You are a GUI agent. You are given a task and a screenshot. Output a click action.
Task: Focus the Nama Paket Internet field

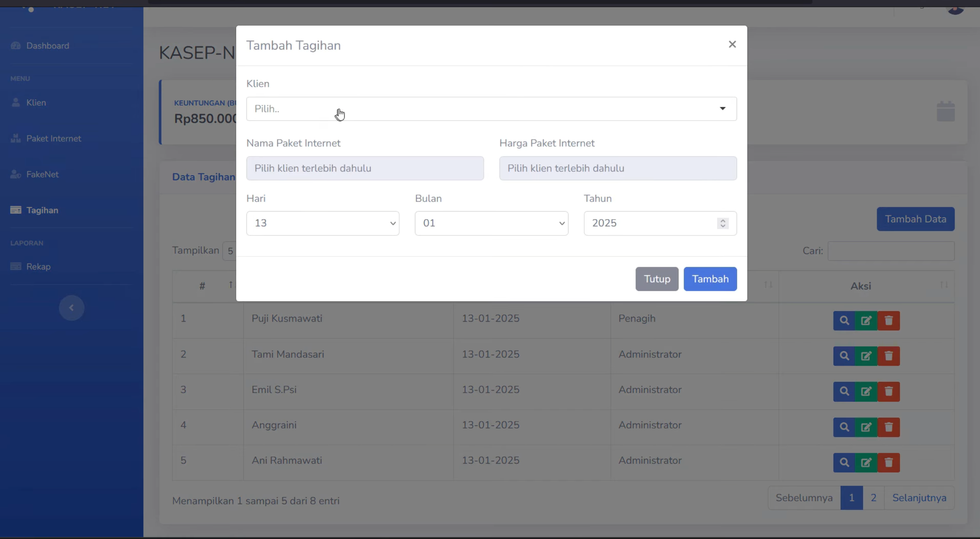365,168
